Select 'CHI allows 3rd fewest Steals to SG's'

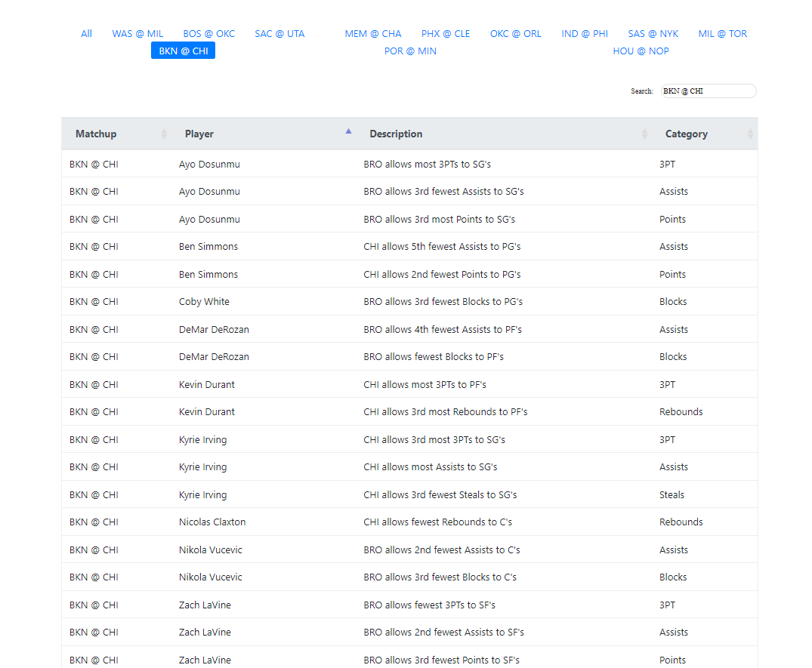point(440,494)
